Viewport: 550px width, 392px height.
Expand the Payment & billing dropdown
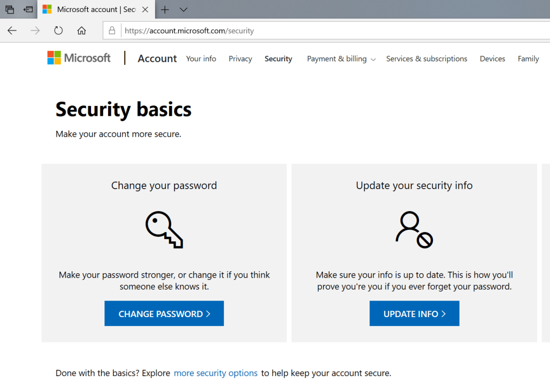pos(341,59)
